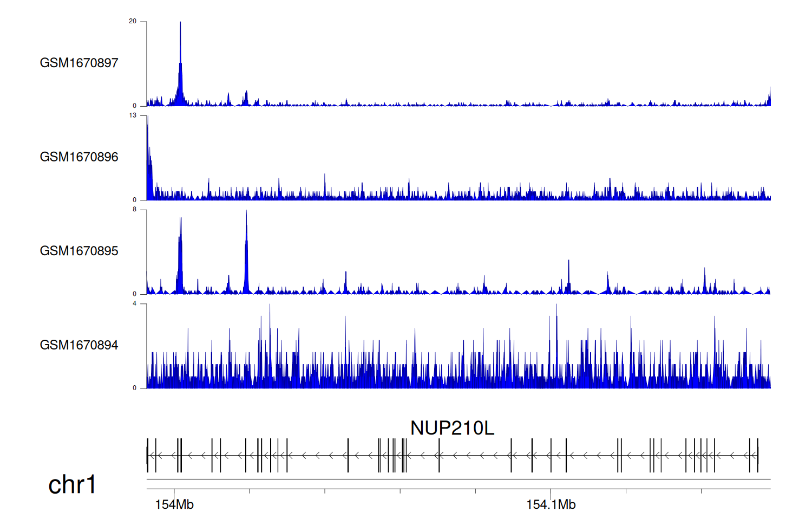Image resolution: width=812 pixels, height=531 pixels.
Task: Click the leftmost exon of NUP210L
Action: click(x=147, y=455)
